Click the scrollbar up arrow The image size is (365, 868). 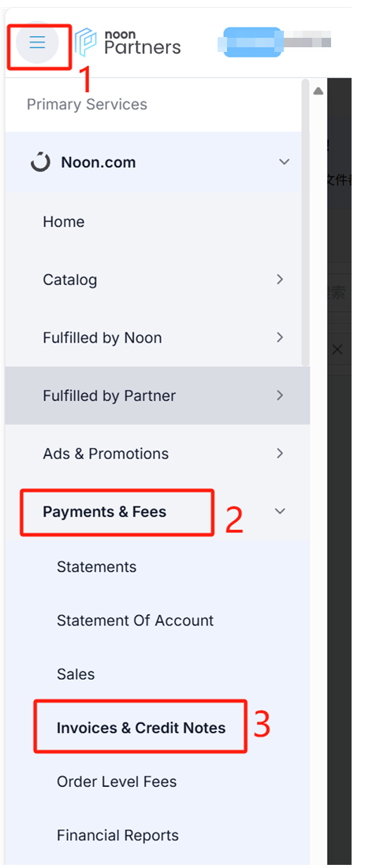tap(318, 91)
